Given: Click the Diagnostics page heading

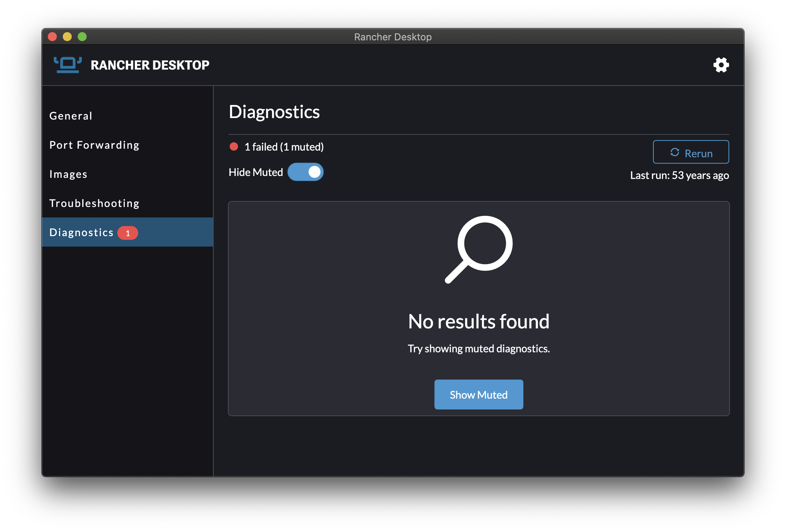Looking at the screenshot, I should 274,112.
